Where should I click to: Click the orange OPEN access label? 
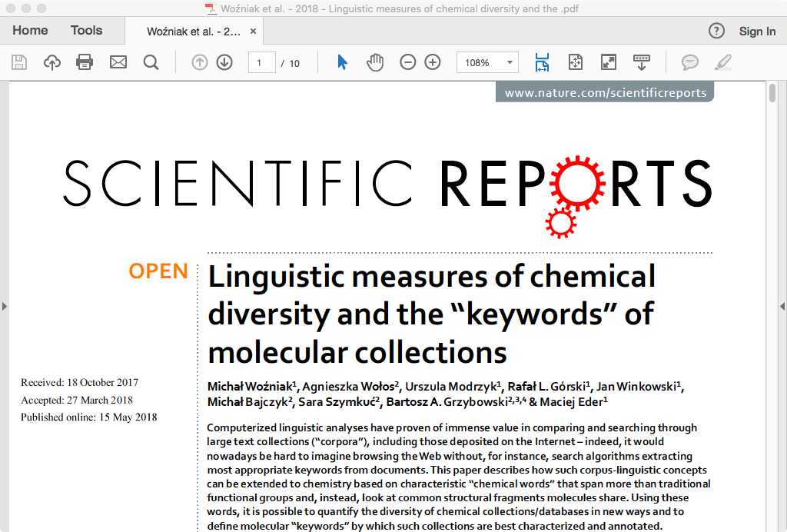click(x=158, y=271)
